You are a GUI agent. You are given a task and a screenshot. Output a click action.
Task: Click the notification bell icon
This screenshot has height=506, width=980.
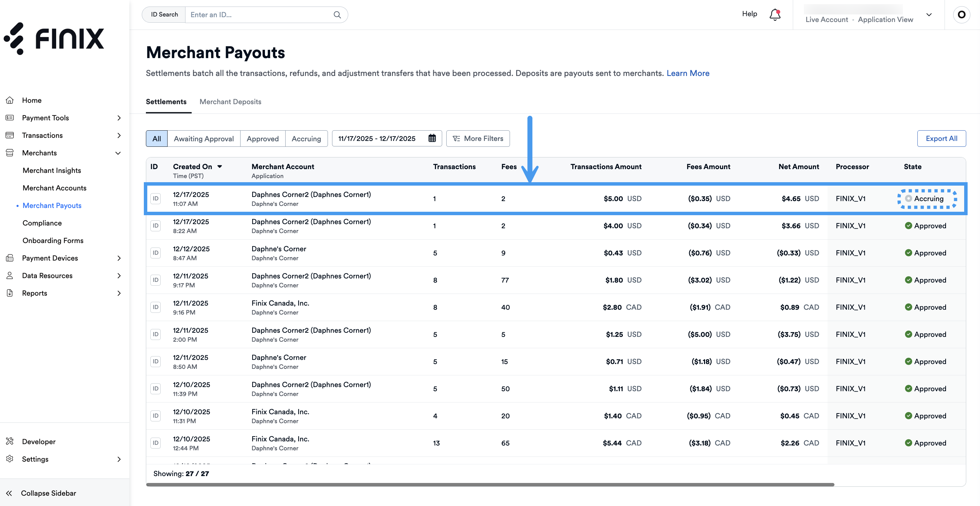(775, 14)
